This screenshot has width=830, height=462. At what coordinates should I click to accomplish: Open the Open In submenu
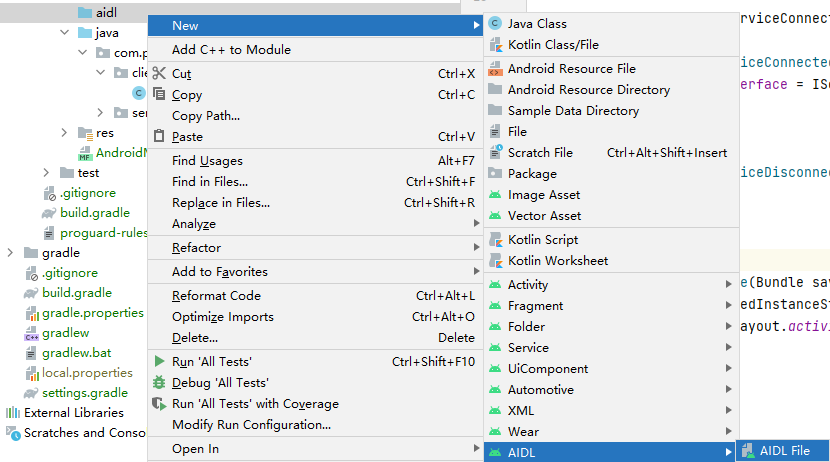(x=315, y=449)
